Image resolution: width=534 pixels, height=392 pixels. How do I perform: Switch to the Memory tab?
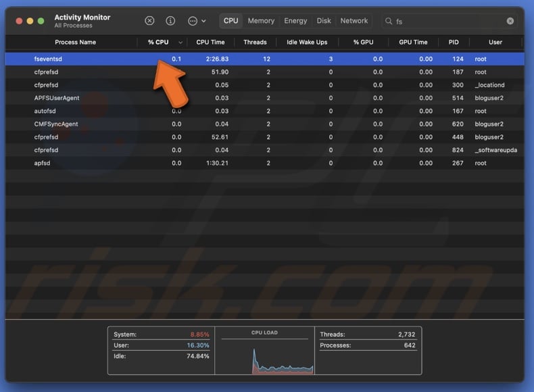tap(261, 21)
